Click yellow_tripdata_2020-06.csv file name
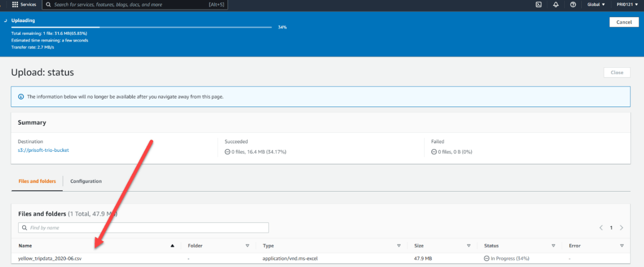The height and width of the screenshot is (267, 644). coord(50,258)
